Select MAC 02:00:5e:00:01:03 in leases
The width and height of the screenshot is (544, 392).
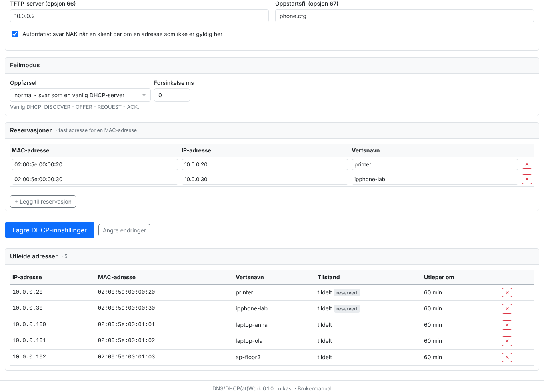[x=126, y=357]
